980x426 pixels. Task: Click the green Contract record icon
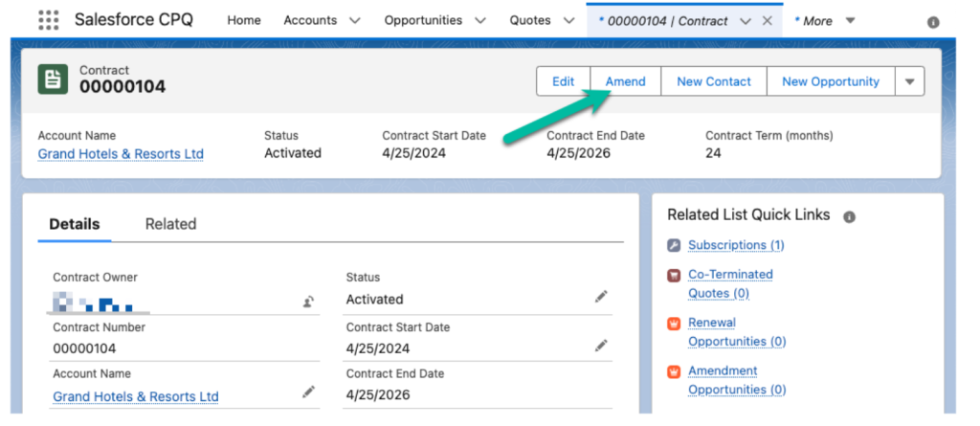[54, 79]
